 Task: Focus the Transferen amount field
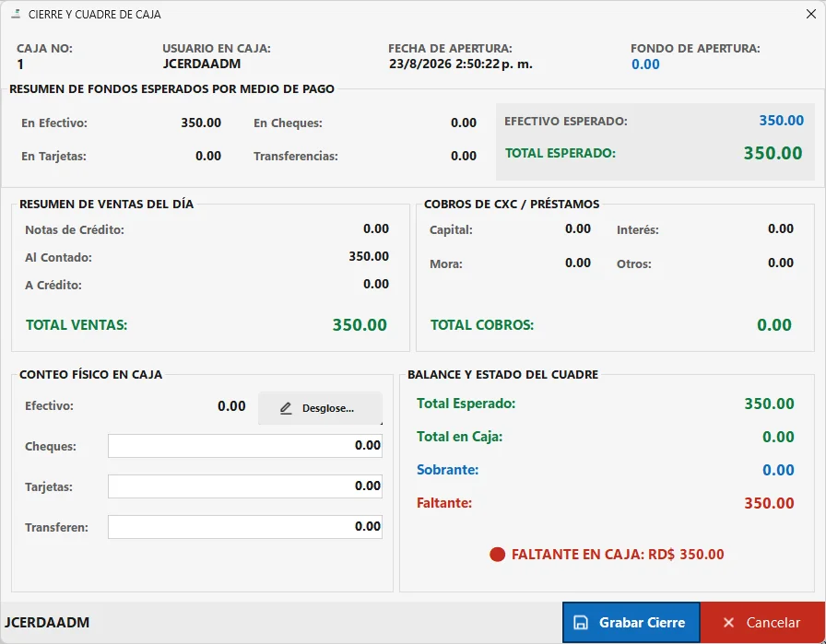(245, 527)
